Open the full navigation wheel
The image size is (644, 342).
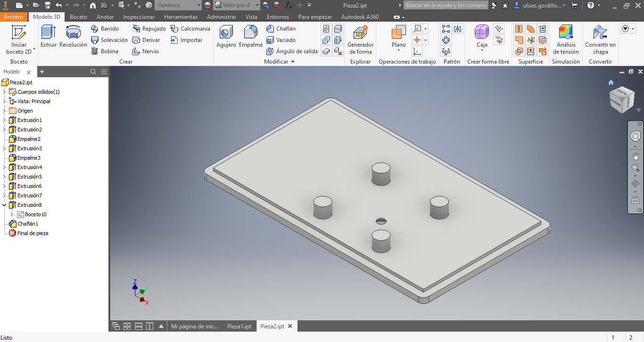[636, 137]
